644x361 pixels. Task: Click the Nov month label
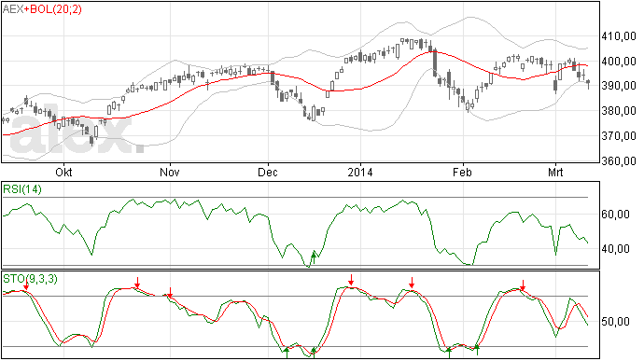170,172
